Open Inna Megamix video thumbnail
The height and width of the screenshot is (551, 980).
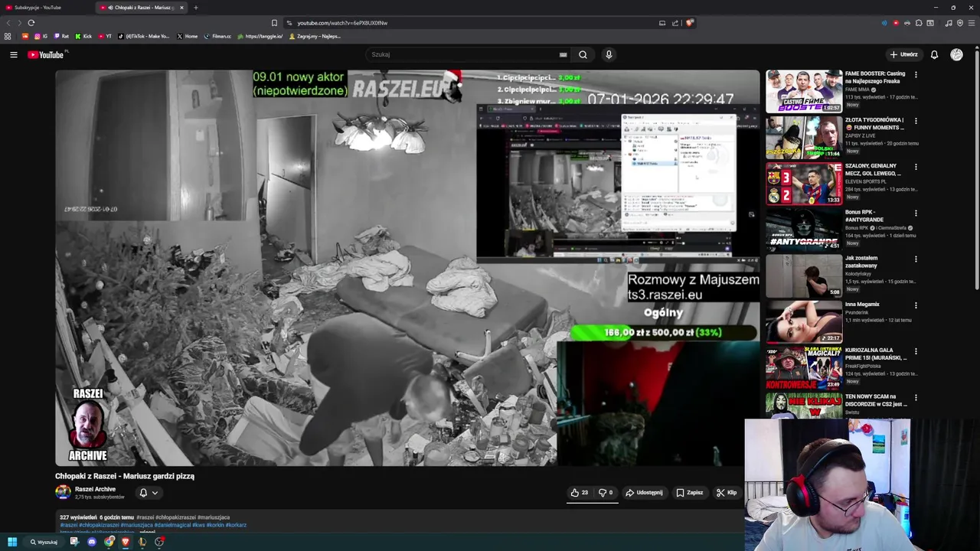click(x=804, y=322)
